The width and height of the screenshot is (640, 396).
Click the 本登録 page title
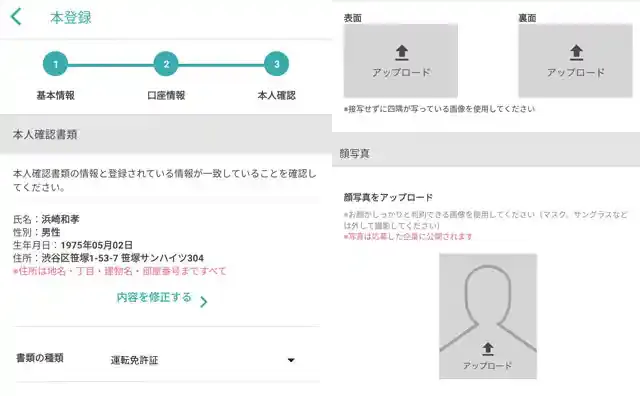point(71,18)
